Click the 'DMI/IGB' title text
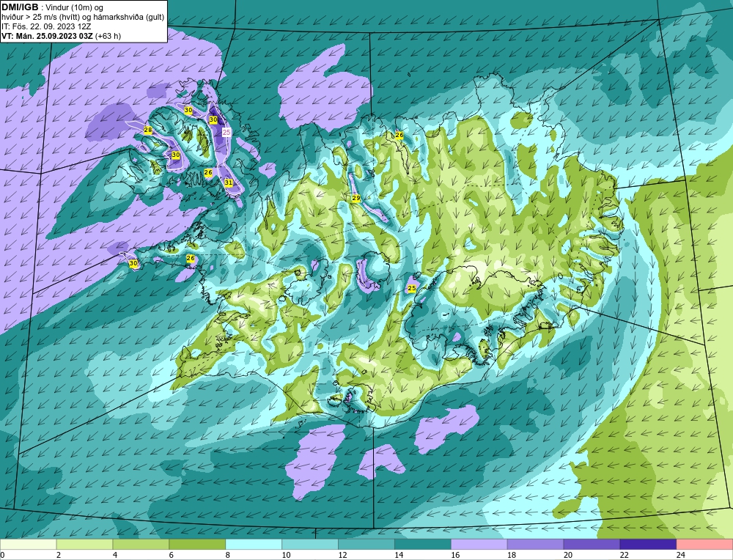 pos(20,7)
